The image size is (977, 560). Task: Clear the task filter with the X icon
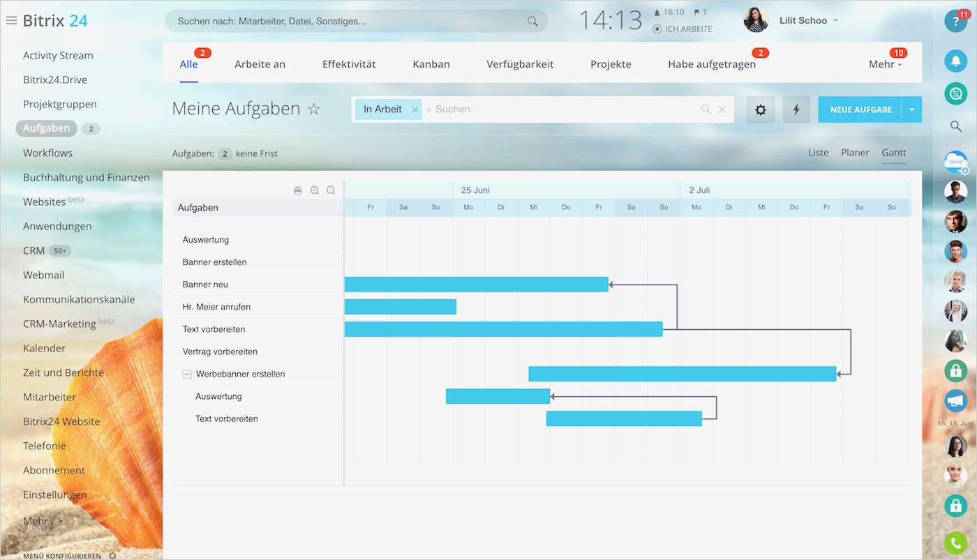(722, 109)
